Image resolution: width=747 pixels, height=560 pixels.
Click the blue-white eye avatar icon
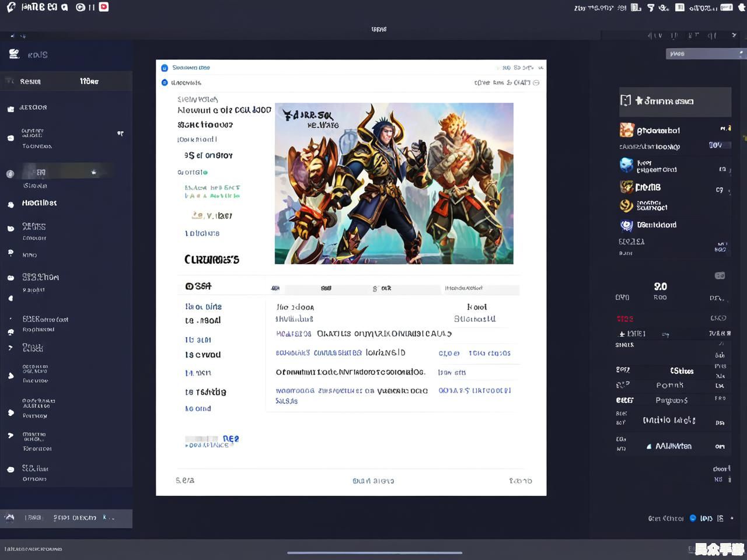pos(626,225)
